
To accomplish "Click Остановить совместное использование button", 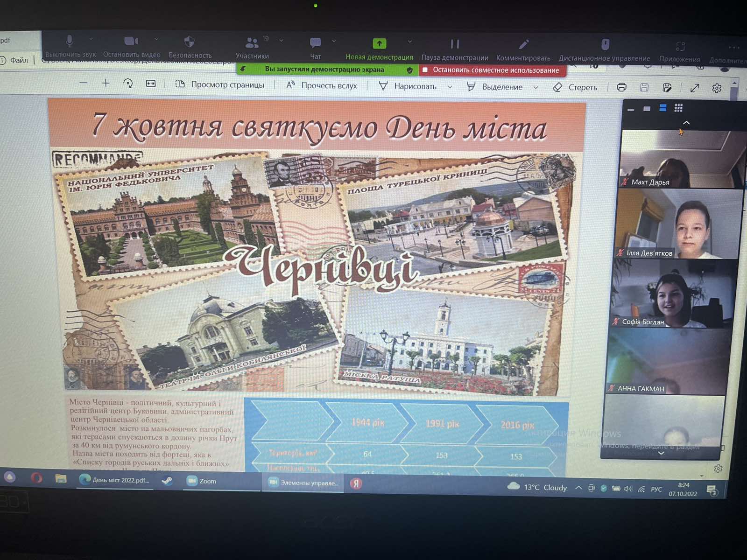I will click(x=492, y=70).
